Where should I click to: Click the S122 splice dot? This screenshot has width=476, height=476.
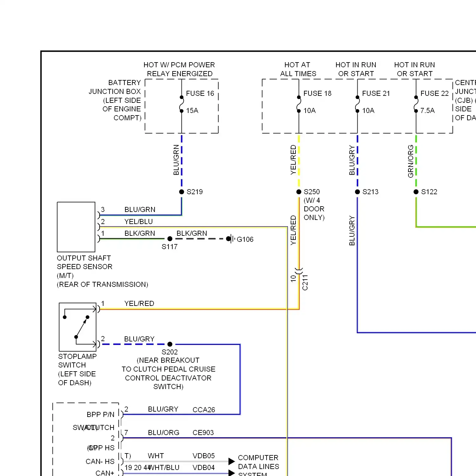click(416, 192)
